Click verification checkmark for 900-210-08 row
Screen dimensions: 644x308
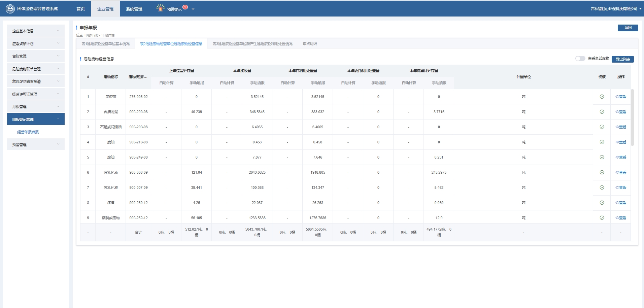602,142
